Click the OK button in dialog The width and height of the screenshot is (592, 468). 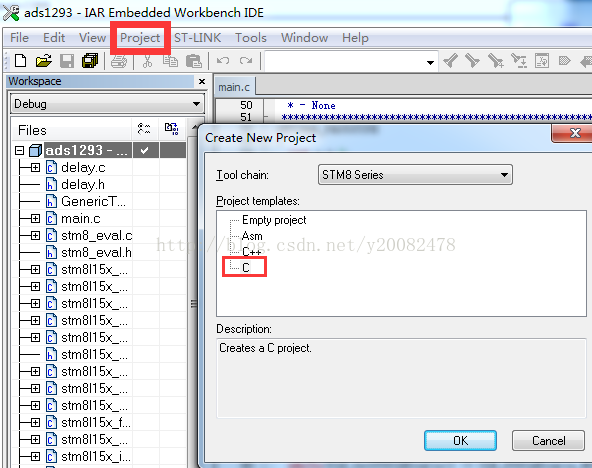tap(460, 440)
